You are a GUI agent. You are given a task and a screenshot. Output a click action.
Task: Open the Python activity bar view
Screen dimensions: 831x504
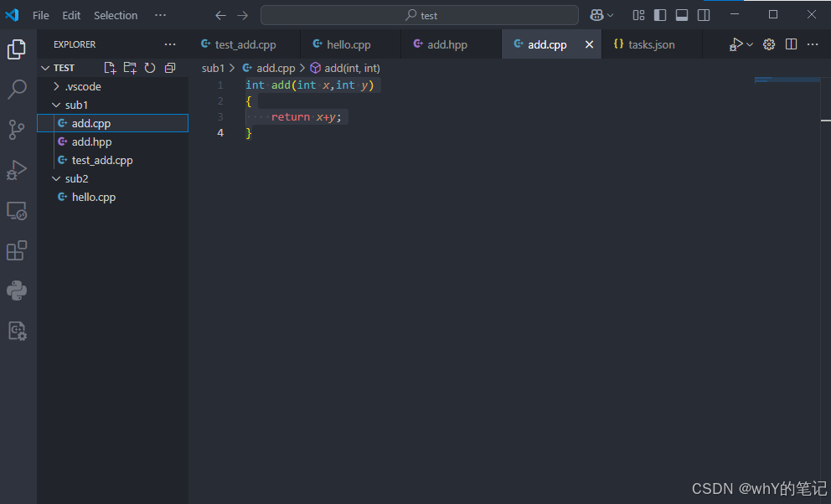click(x=17, y=291)
